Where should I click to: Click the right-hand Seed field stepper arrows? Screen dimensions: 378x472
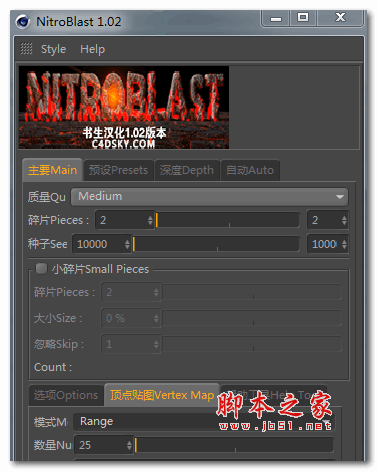pos(344,244)
